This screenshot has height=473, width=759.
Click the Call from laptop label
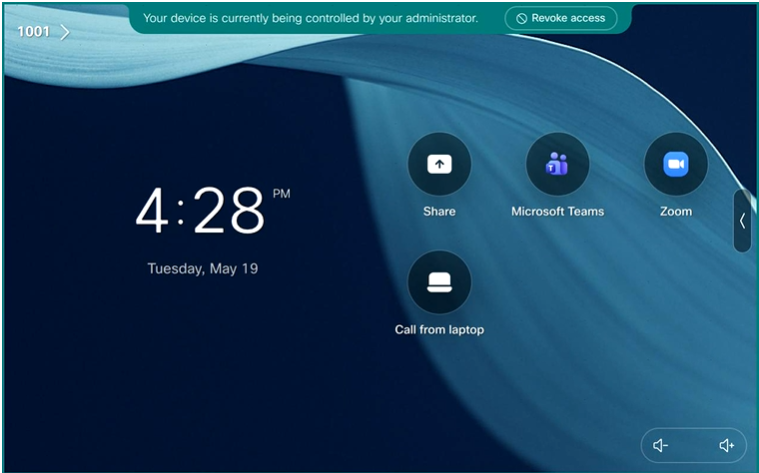[x=440, y=330]
